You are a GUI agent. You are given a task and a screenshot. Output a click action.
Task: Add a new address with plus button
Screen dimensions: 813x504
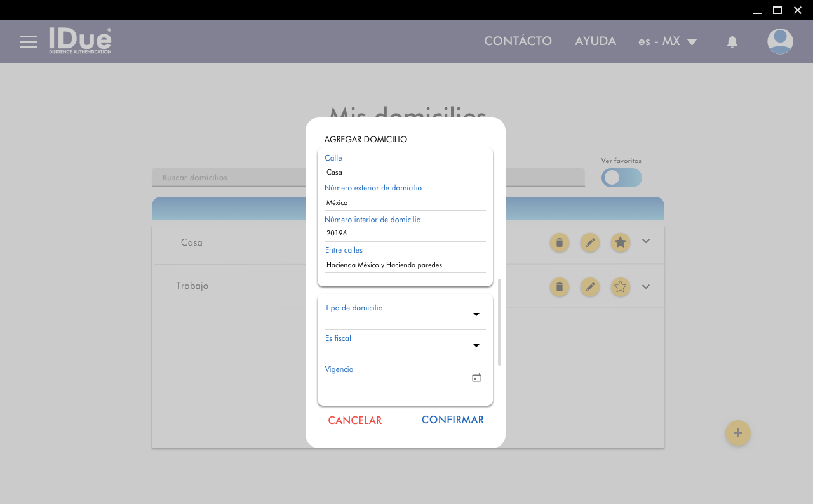738,433
